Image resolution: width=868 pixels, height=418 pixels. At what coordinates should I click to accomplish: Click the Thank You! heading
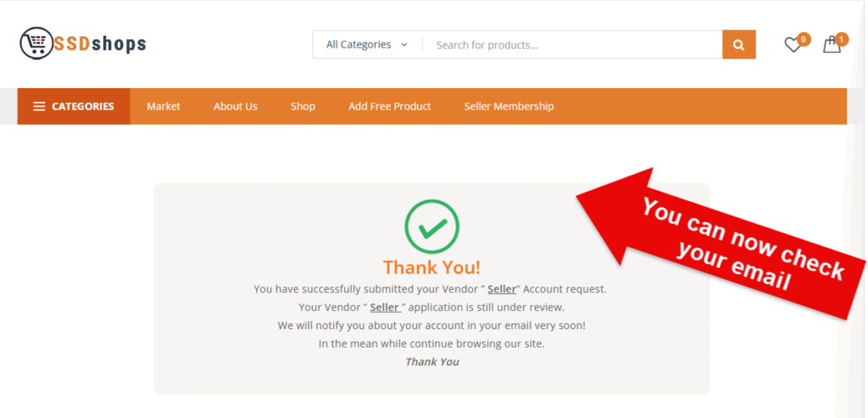(x=431, y=267)
